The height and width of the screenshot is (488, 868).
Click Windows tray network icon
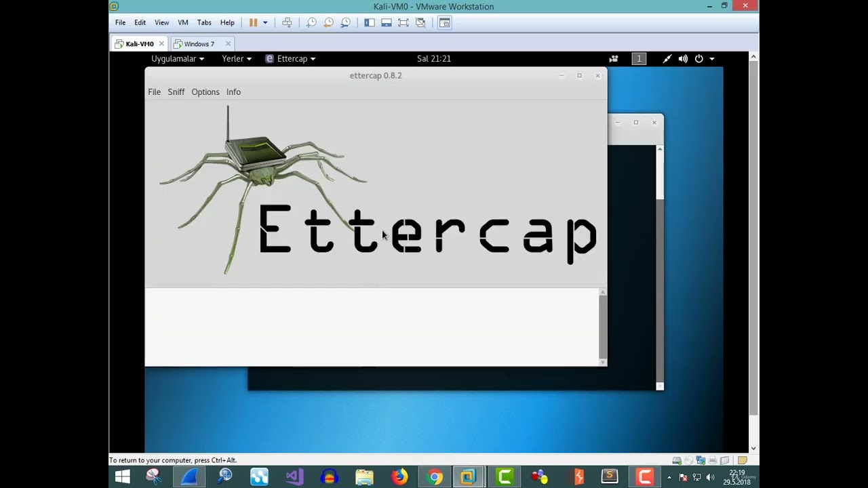coord(697,477)
